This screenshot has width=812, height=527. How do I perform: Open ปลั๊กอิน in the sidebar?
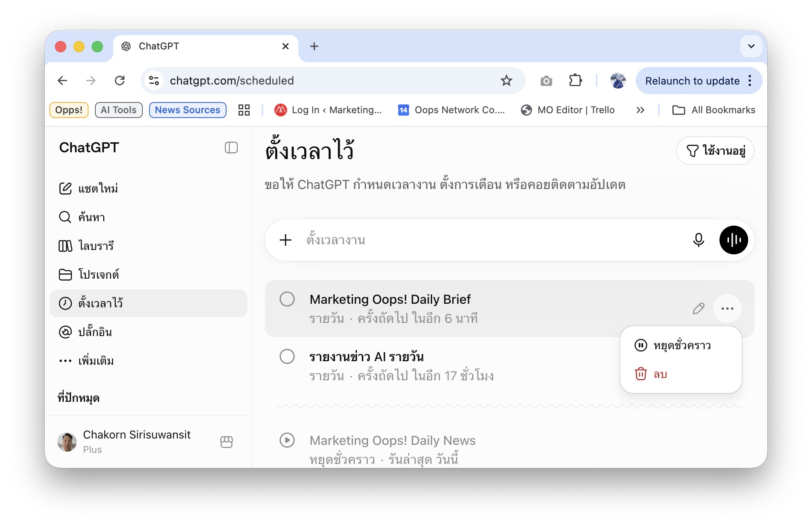[x=148, y=332]
